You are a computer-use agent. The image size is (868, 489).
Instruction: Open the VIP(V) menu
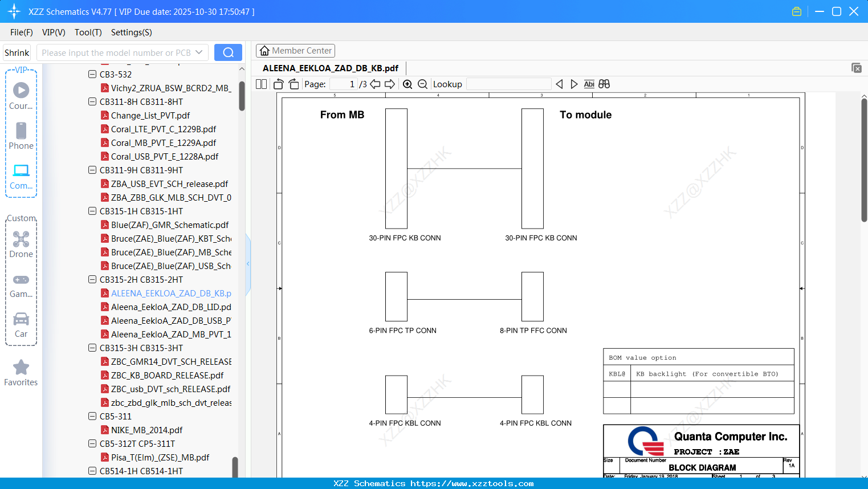(x=54, y=32)
